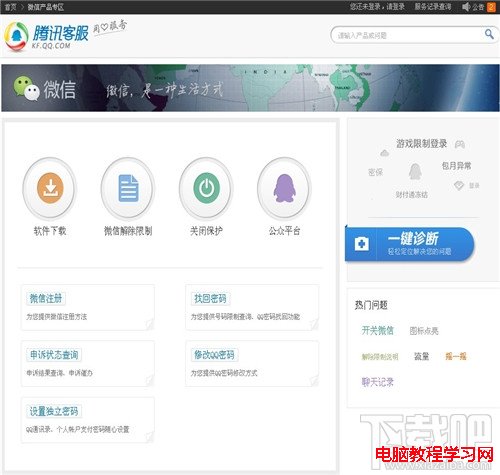Viewport: 500px width, 475px height.
Task: Click the 密保 tag
Action: pyautogui.click(x=375, y=172)
